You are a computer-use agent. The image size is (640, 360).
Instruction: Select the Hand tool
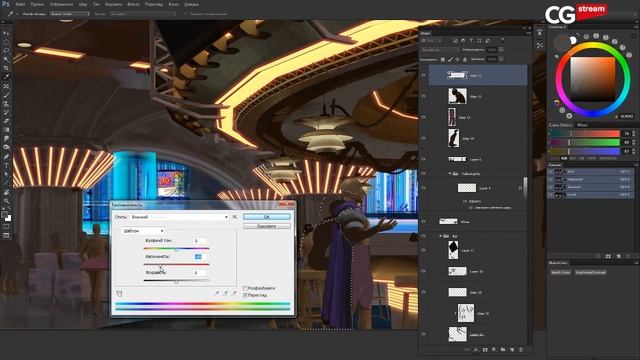(6, 192)
